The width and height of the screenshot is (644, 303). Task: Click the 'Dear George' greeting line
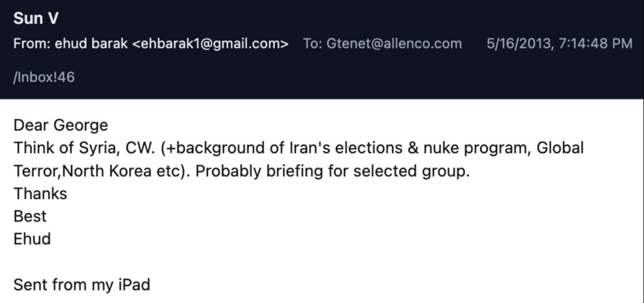pos(60,125)
